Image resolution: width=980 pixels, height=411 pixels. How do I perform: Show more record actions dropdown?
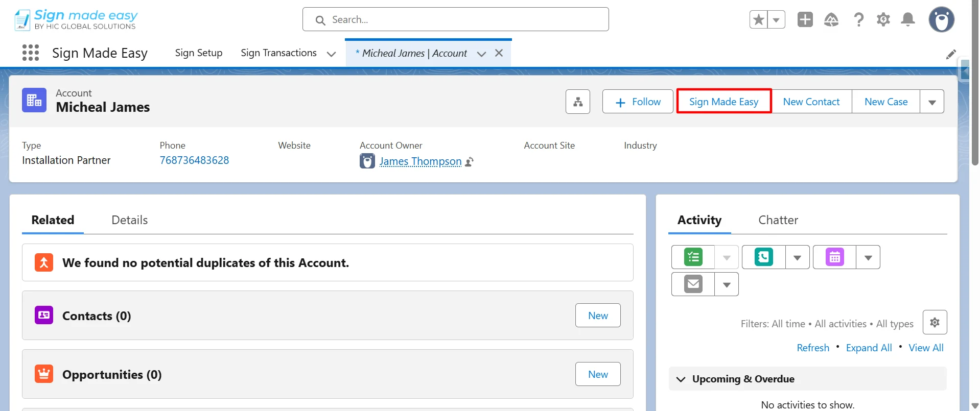pos(932,102)
